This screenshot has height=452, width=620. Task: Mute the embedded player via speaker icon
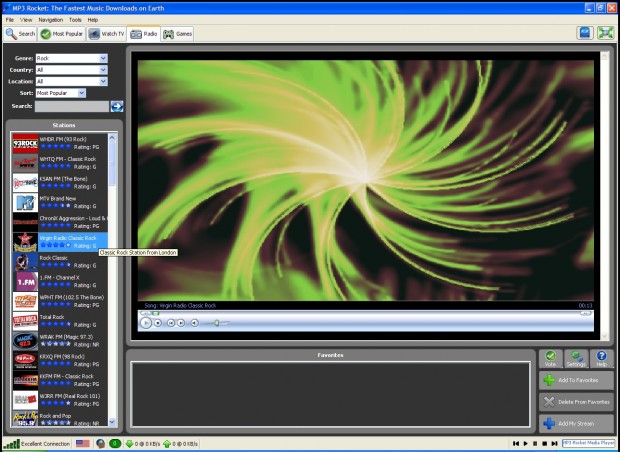point(194,323)
